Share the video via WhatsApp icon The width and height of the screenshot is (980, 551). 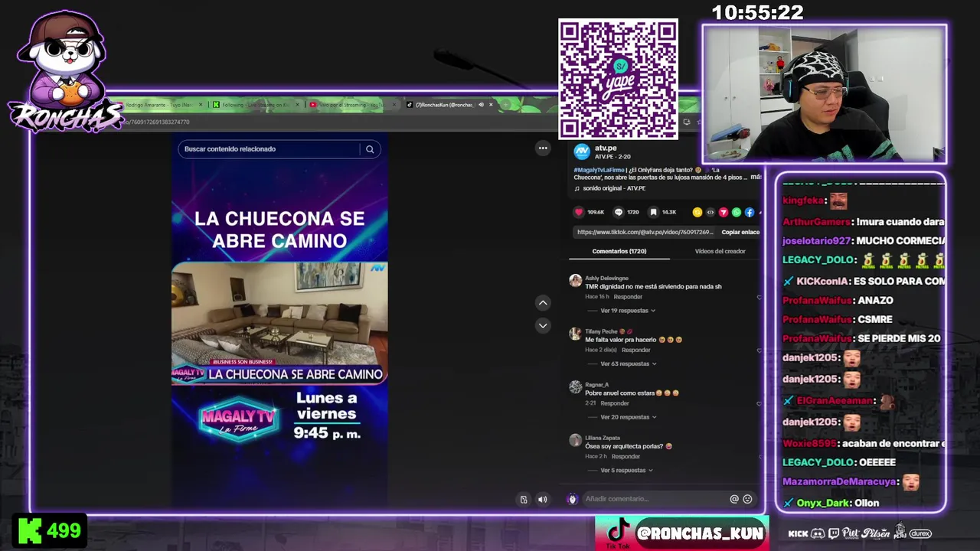[736, 212]
